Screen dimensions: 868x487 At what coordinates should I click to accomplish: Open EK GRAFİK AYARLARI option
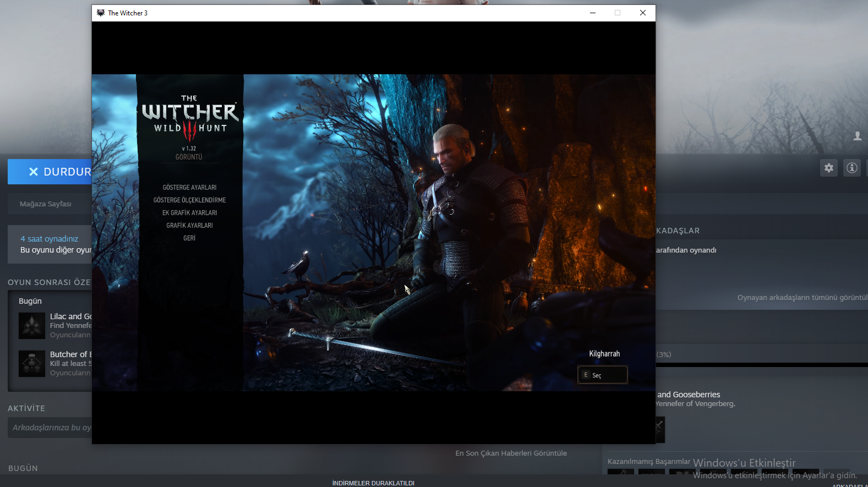tap(189, 213)
